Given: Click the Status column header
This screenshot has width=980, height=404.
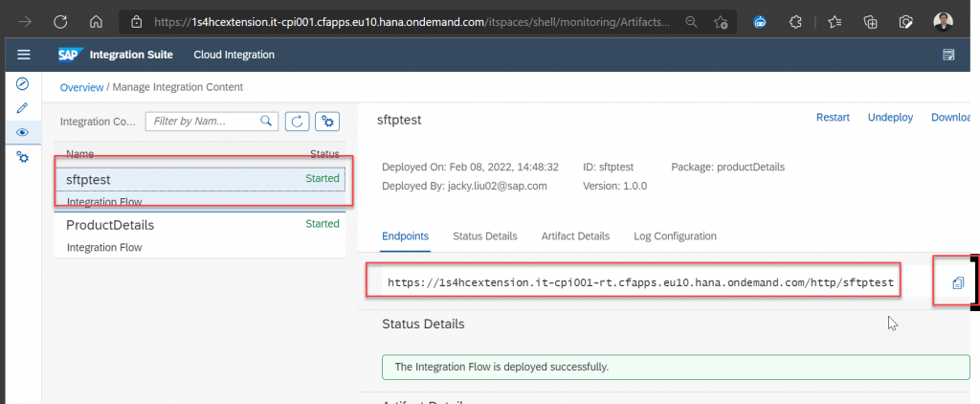Looking at the screenshot, I should [324, 154].
